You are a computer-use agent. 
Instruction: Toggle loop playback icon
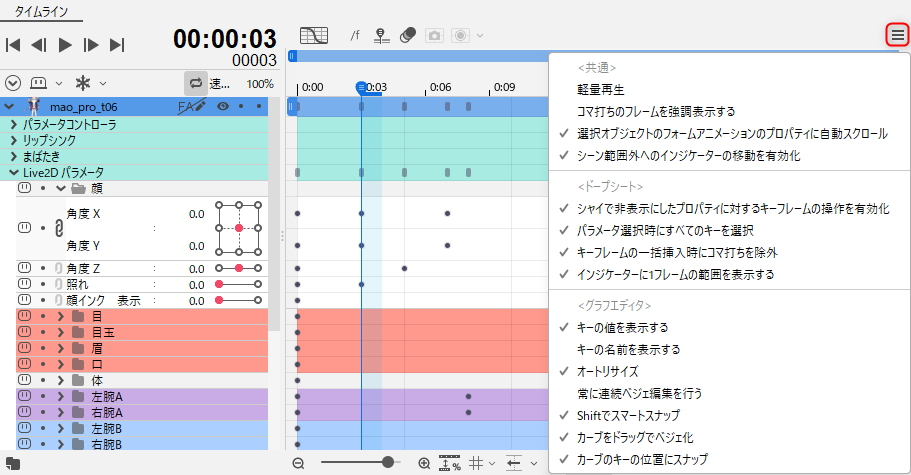pos(194,83)
